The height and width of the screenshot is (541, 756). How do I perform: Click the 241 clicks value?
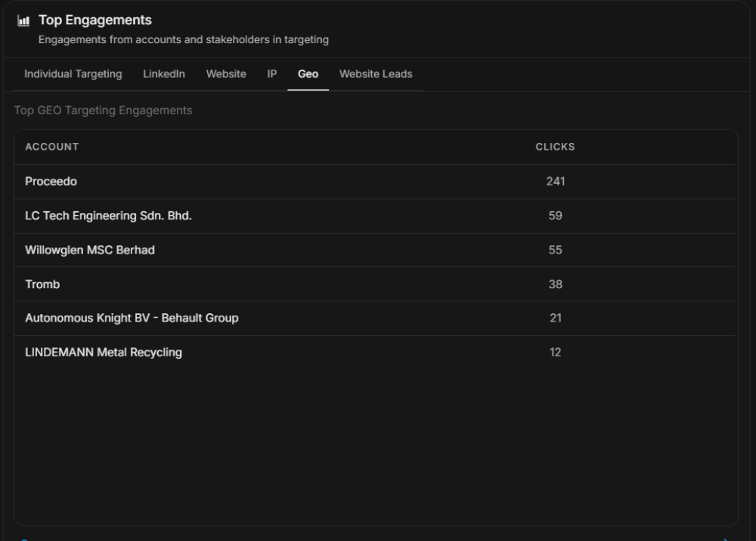click(556, 182)
